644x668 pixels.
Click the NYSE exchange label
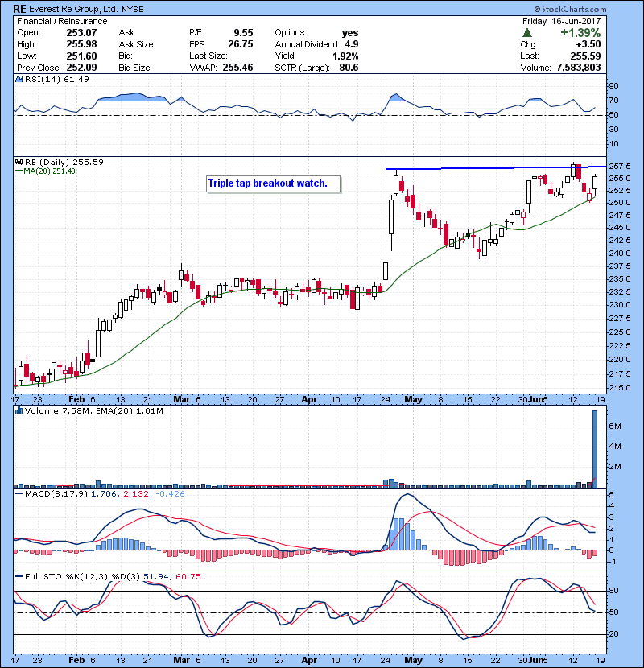pyautogui.click(x=133, y=10)
